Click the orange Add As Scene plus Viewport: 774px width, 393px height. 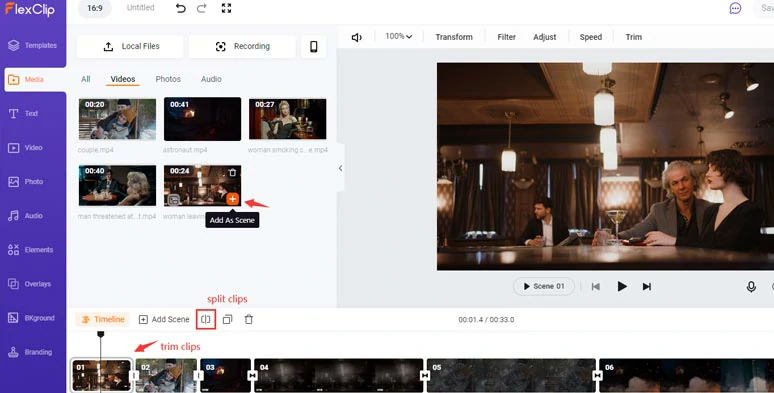pos(232,199)
